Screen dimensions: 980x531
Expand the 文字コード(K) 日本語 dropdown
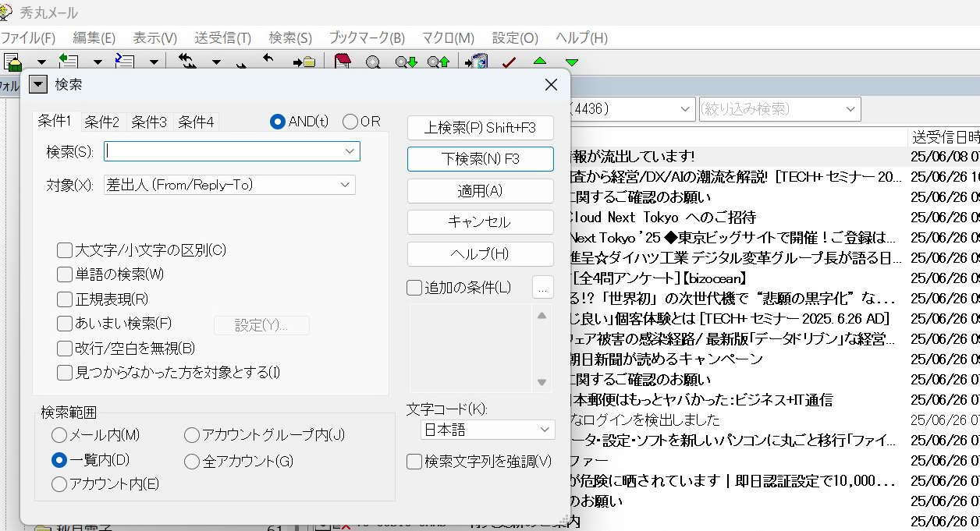coord(488,430)
